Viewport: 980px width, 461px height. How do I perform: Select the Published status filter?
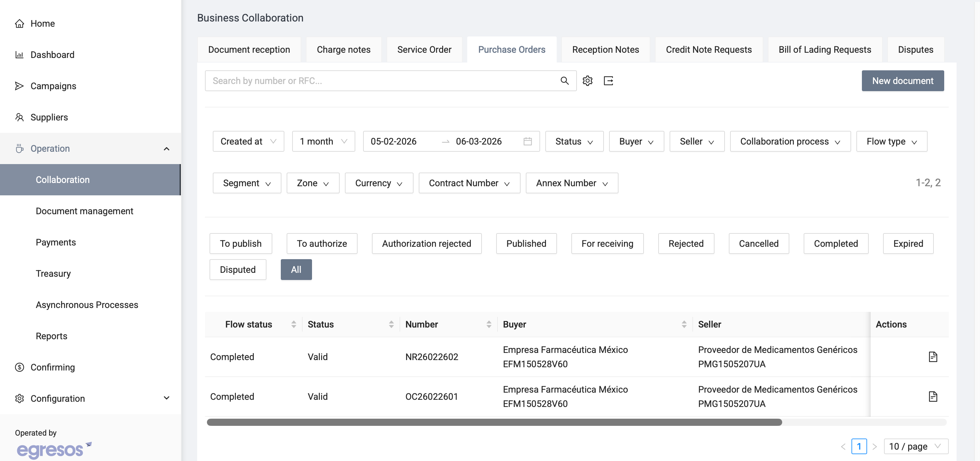click(x=526, y=244)
